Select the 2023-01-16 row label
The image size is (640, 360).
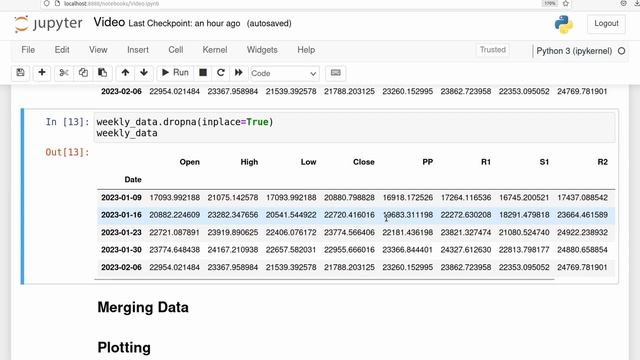pyautogui.click(x=121, y=215)
